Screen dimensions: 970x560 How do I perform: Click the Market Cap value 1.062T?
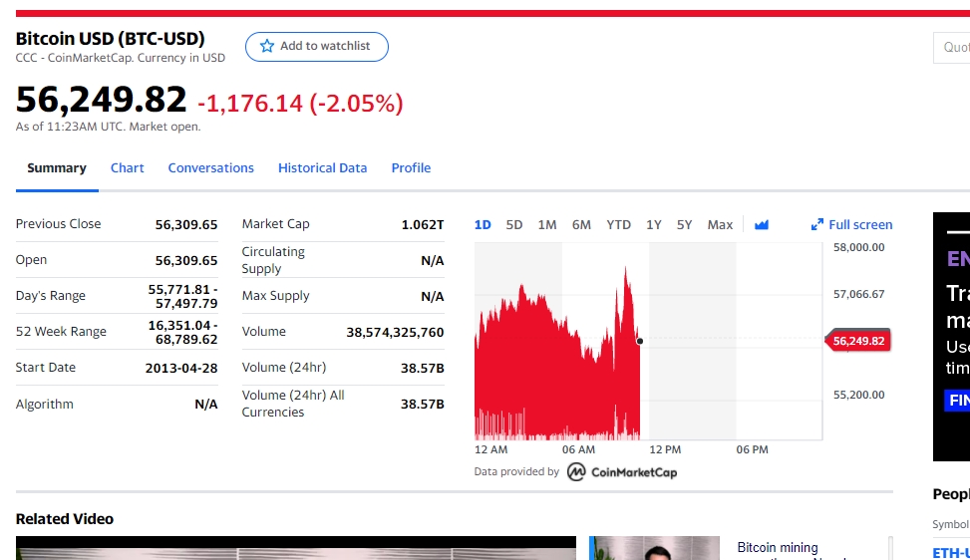pyautogui.click(x=423, y=225)
